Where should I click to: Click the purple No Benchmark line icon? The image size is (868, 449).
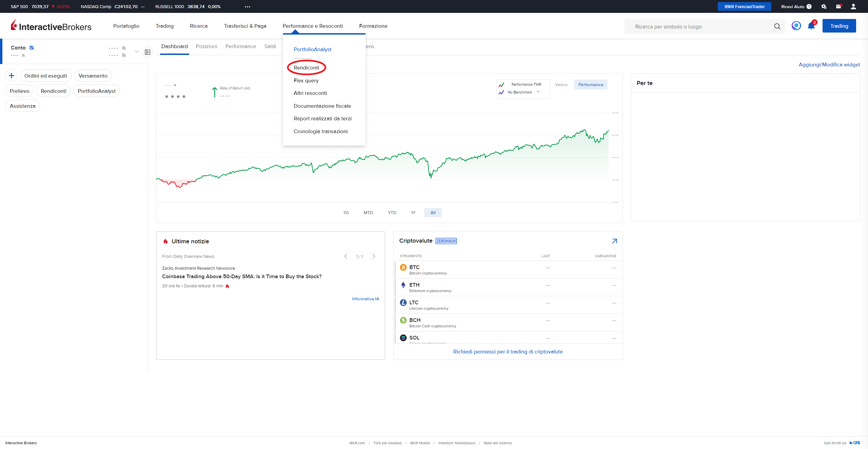(x=501, y=93)
